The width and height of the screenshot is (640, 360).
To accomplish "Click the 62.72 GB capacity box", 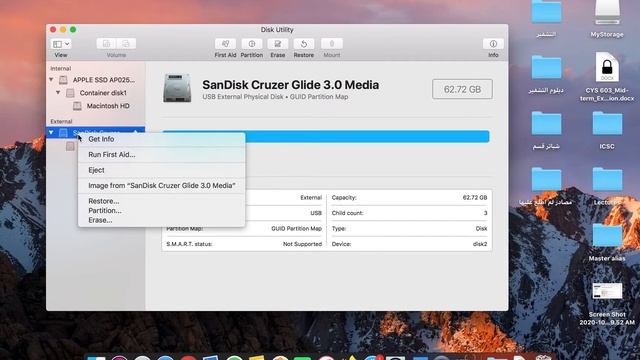I will click(x=462, y=89).
